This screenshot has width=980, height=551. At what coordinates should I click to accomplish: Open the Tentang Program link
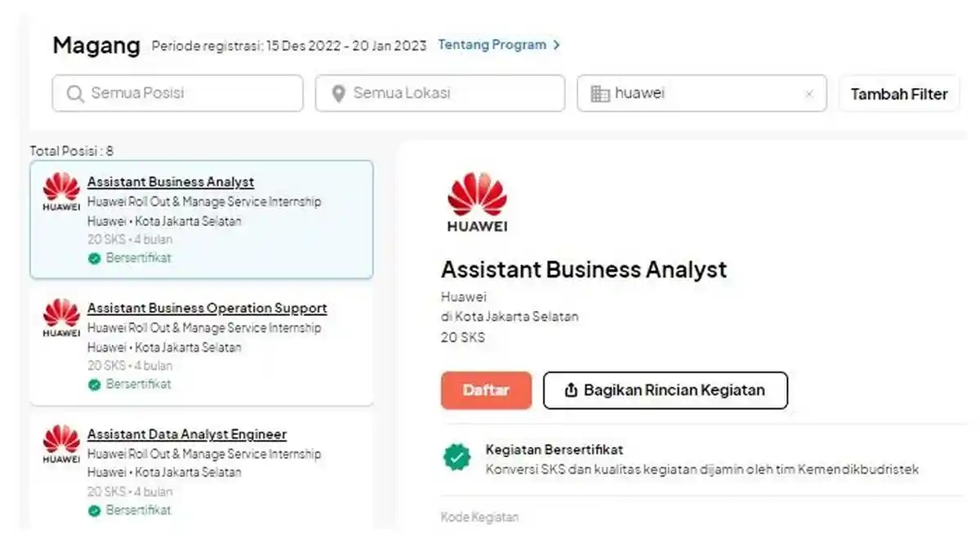click(x=492, y=45)
